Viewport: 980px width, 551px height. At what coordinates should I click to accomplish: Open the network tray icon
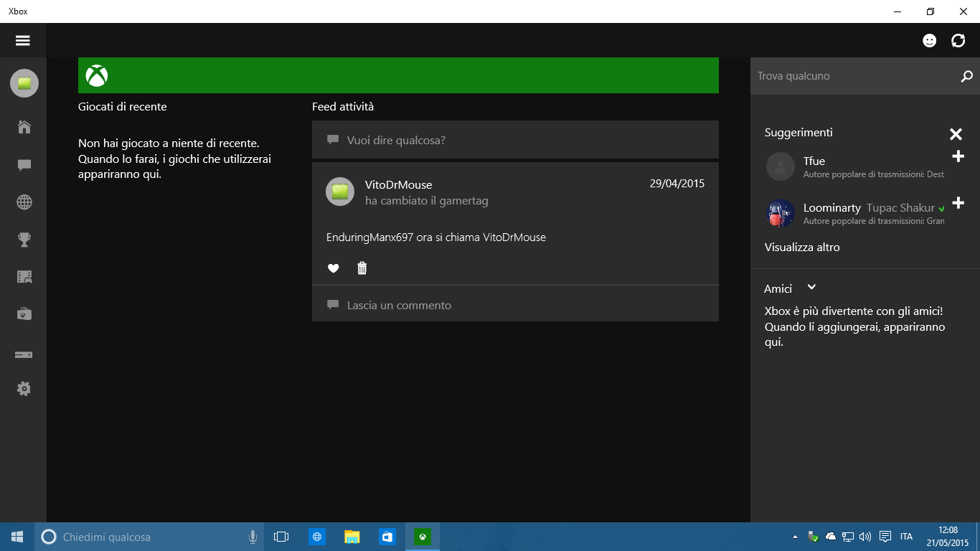848,537
